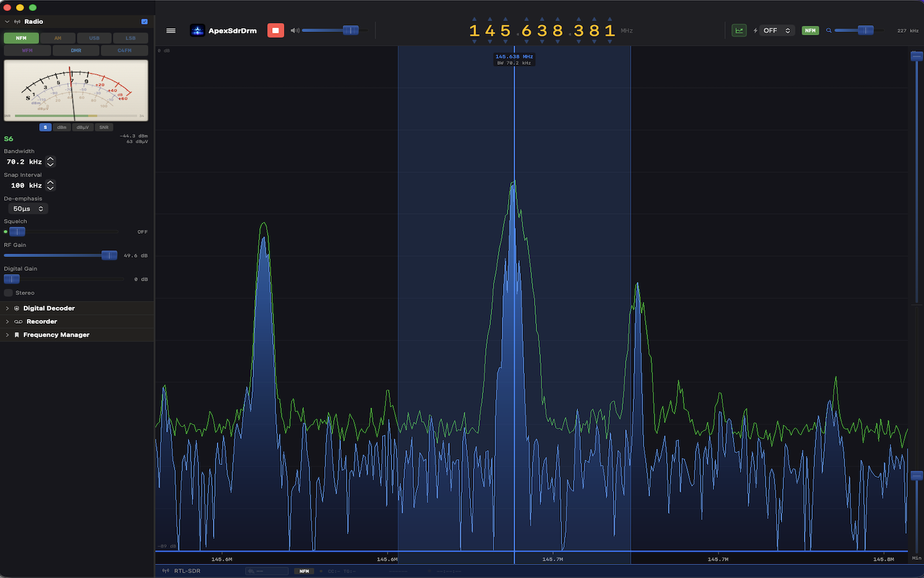Open the De-emphasis 50µs dropdown
924x578 pixels.
[x=27, y=208]
